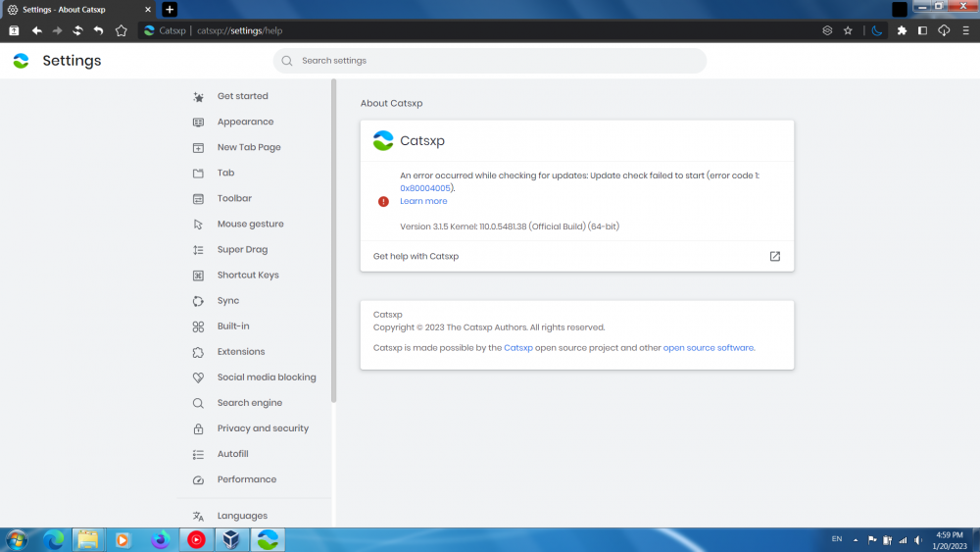Expand the Languages section in sidebar
This screenshot has height=552, width=980.
(242, 516)
